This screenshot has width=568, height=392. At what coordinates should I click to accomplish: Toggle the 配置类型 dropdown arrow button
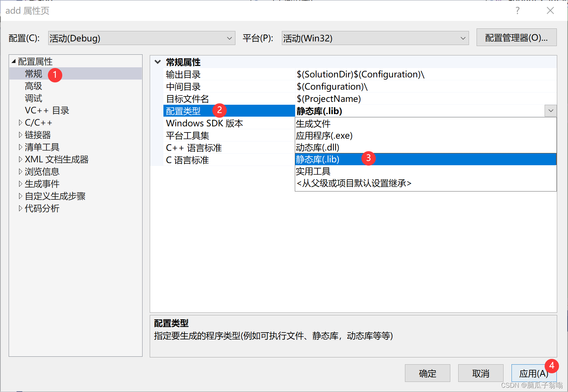point(551,111)
